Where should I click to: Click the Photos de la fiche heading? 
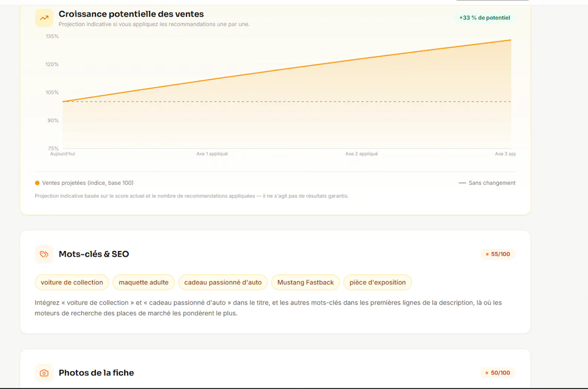coord(96,373)
